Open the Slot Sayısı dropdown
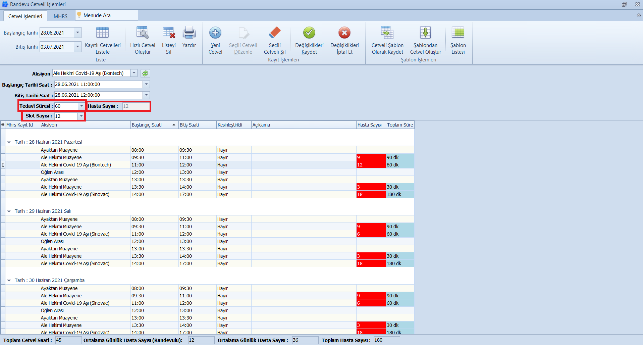644x345 pixels. [81, 116]
